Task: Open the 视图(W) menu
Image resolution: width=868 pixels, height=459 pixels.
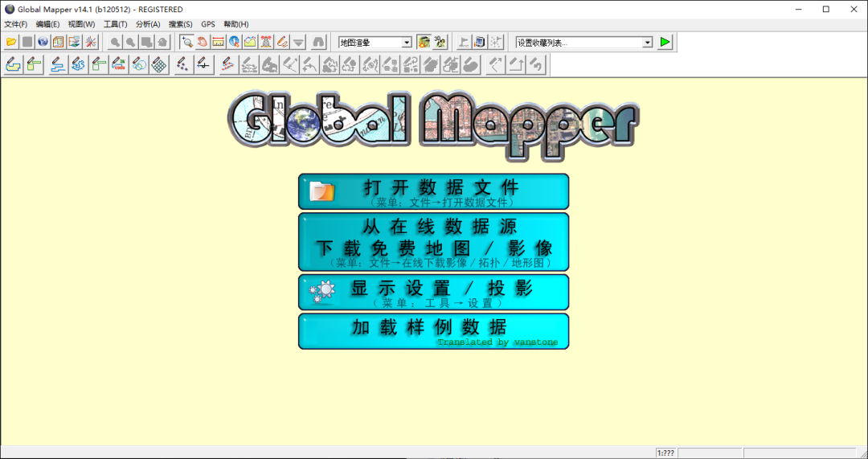Action: [81, 24]
